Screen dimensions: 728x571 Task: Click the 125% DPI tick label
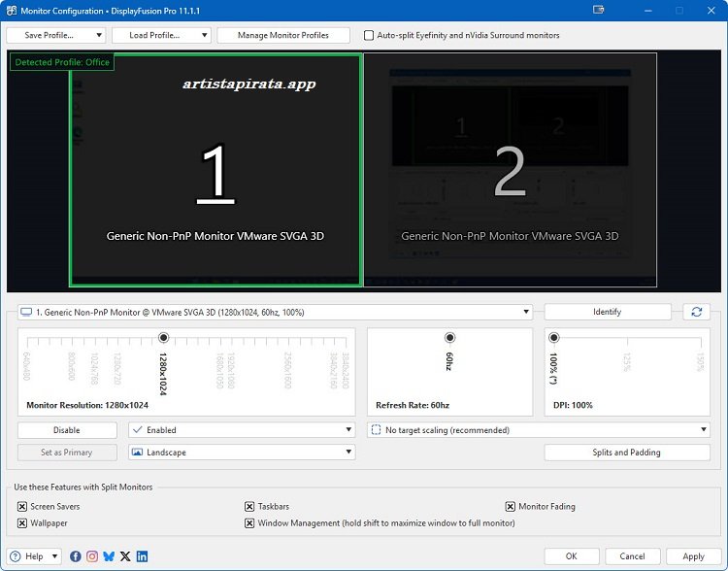(627, 362)
